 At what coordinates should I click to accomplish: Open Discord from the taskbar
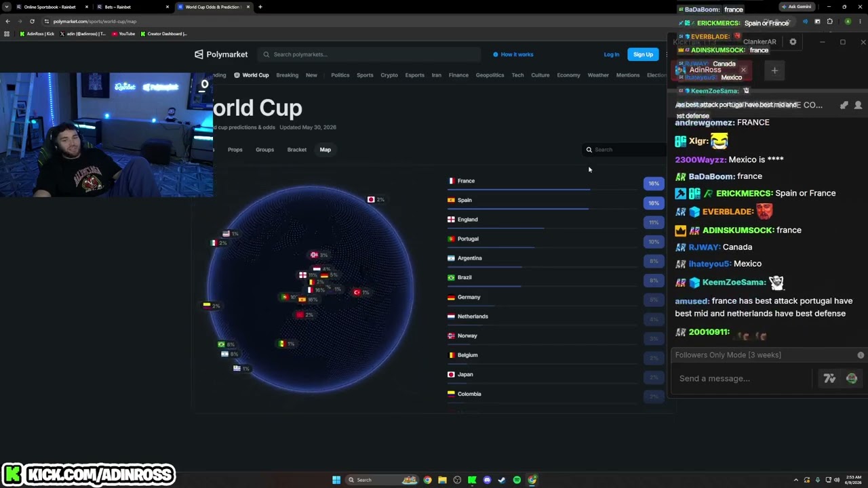487,480
